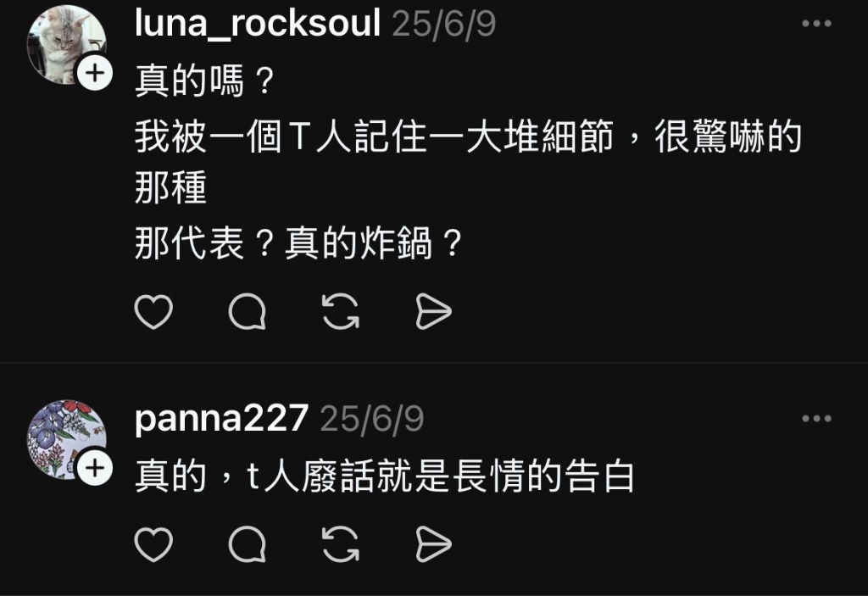Viewport: 868px width, 596px height.
Task: Open more options for luna_rocksoul's comment
Action: 816,23
